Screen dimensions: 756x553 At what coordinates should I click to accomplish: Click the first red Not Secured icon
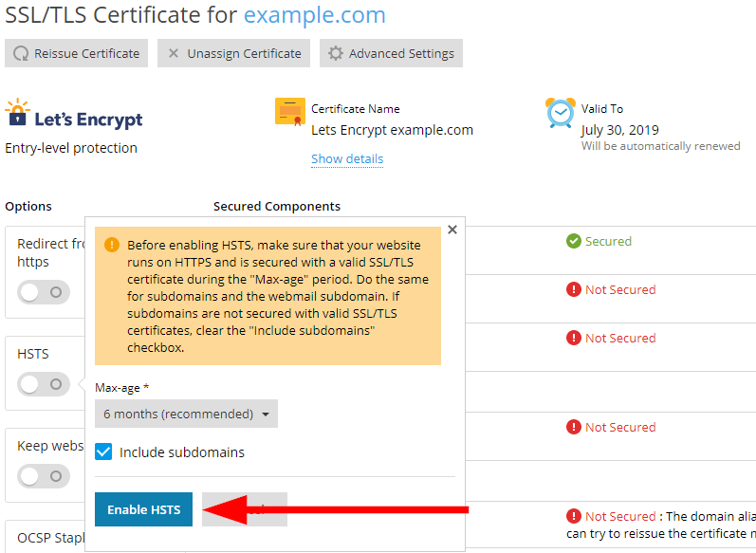[574, 290]
